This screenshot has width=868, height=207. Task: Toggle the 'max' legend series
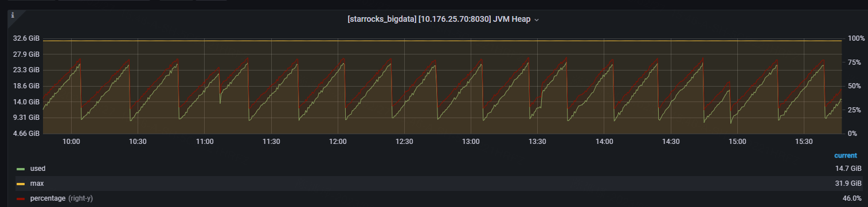[x=37, y=183]
